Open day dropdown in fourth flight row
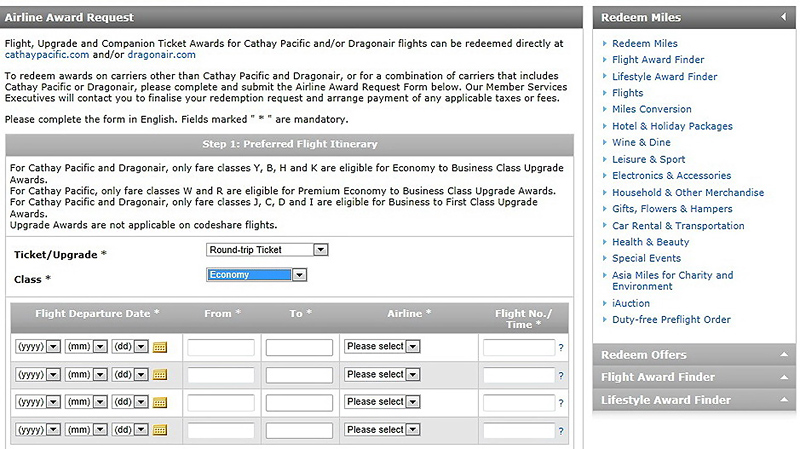The image size is (800, 449). click(130, 430)
